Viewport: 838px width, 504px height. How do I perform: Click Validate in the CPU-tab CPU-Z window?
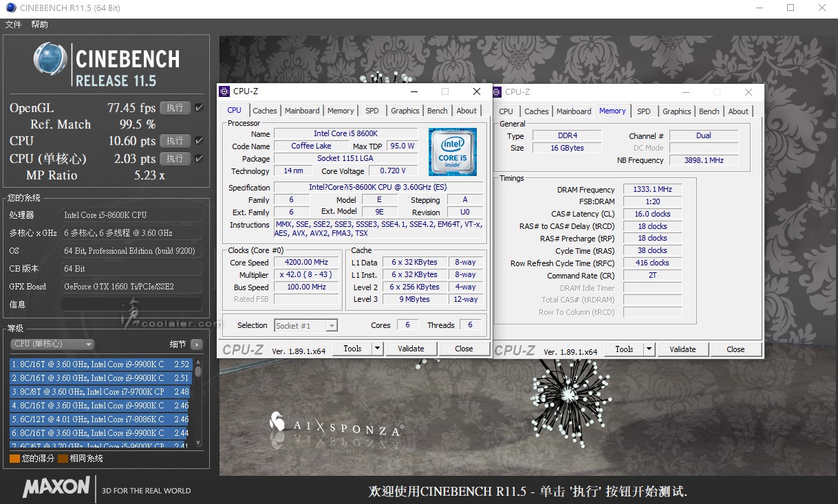pos(411,349)
